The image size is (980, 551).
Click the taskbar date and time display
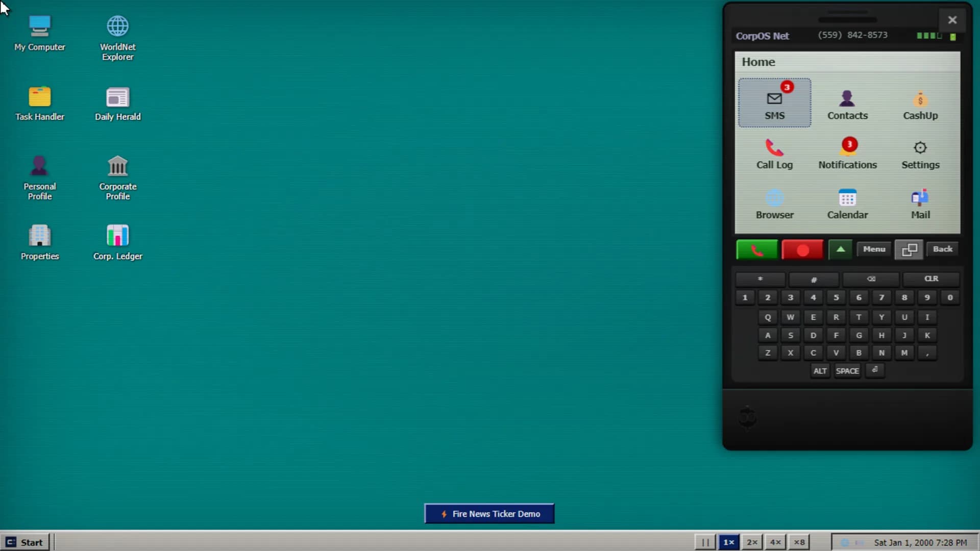[920, 543]
